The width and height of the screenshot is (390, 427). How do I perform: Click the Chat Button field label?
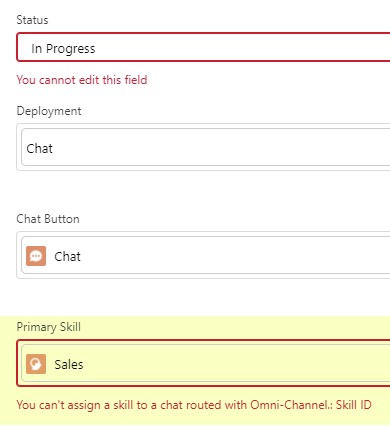pyautogui.click(x=48, y=219)
